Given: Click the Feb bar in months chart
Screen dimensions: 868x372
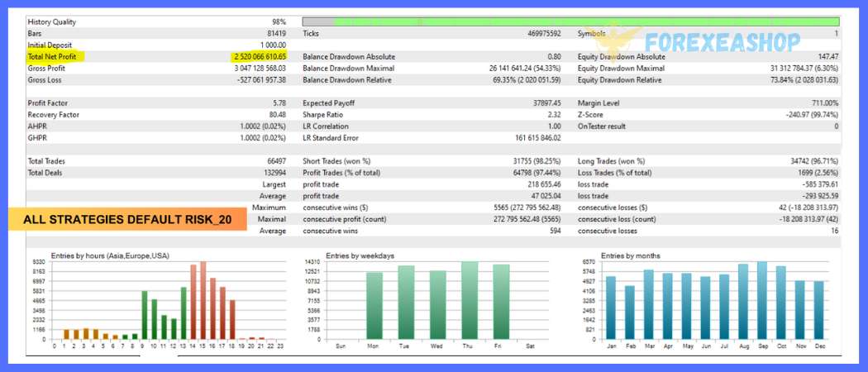Looking at the screenshot, I should point(629,312).
